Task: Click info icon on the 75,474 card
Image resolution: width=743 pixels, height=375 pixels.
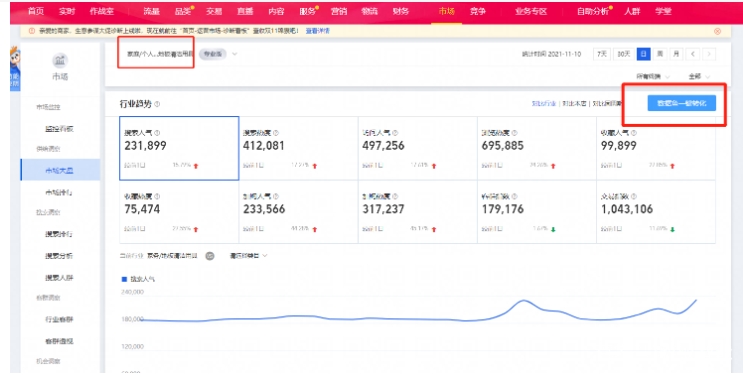Action: [x=157, y=196]
